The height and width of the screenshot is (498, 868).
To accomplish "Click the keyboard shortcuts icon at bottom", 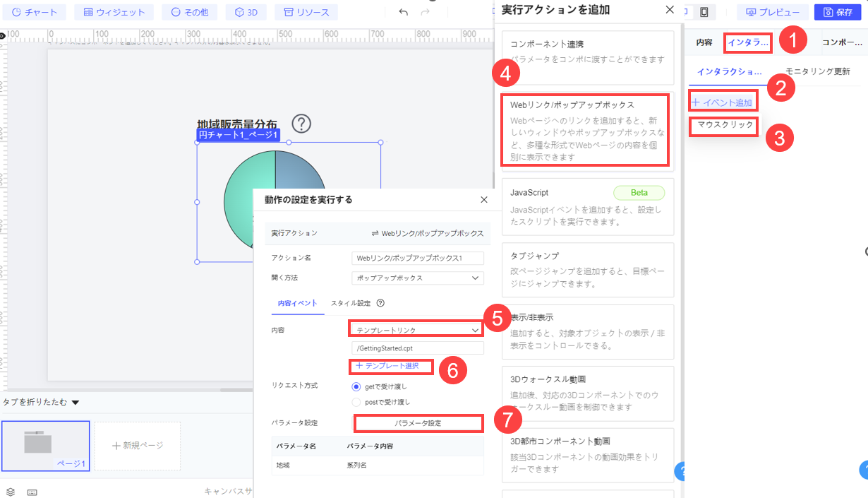I will click(32, 492).
